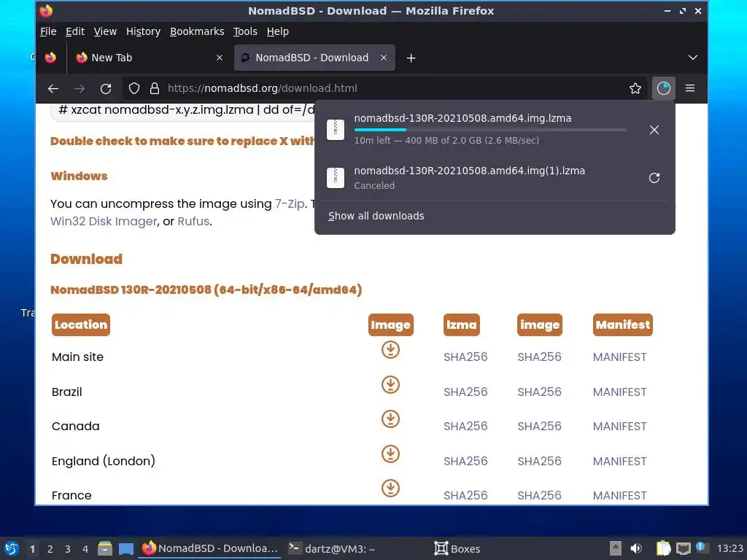Open lzma SHA256 link for Main site
Viewport: 747px width, 560px height.
pos(465,357)
